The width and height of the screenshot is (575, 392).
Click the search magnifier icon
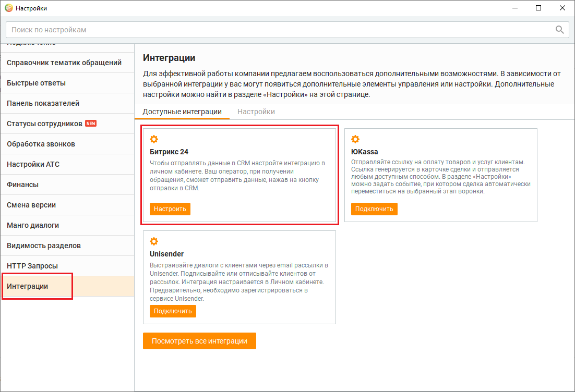(559, 30)
